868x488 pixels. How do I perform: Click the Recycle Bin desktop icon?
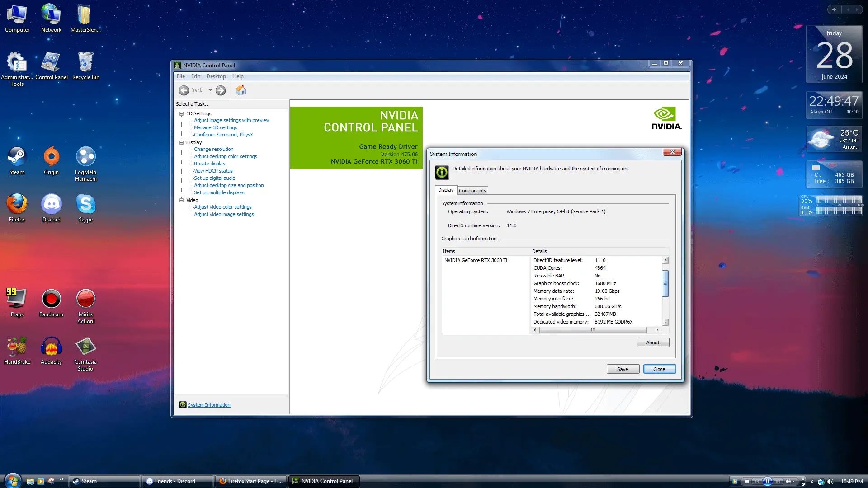point(85,66)
